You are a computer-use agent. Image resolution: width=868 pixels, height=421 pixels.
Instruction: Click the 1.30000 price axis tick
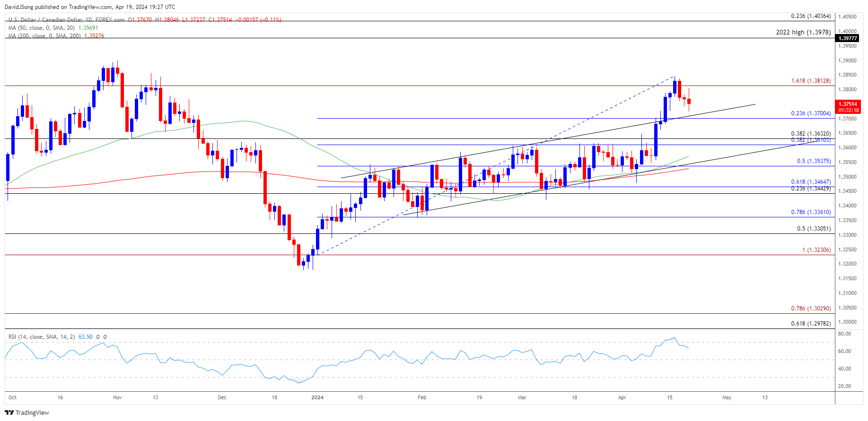[x=847, y=322]
